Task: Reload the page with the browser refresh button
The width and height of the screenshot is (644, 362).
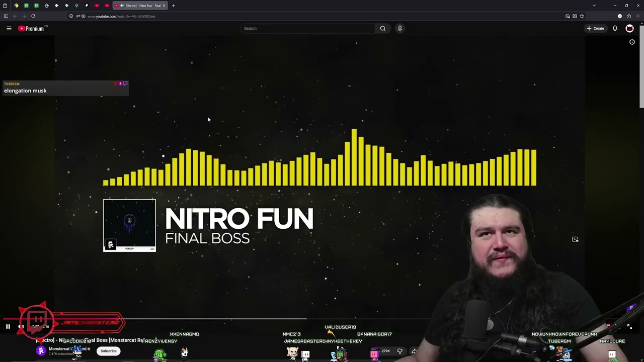Action: (x=33, y=16)
